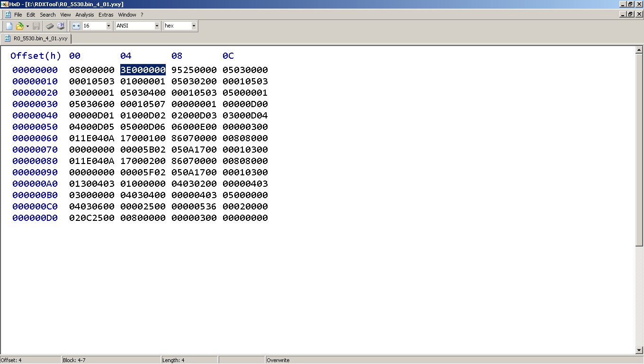644x364 pixels.
Task: Click hex value 00005B02
Action: pos(143,150)
